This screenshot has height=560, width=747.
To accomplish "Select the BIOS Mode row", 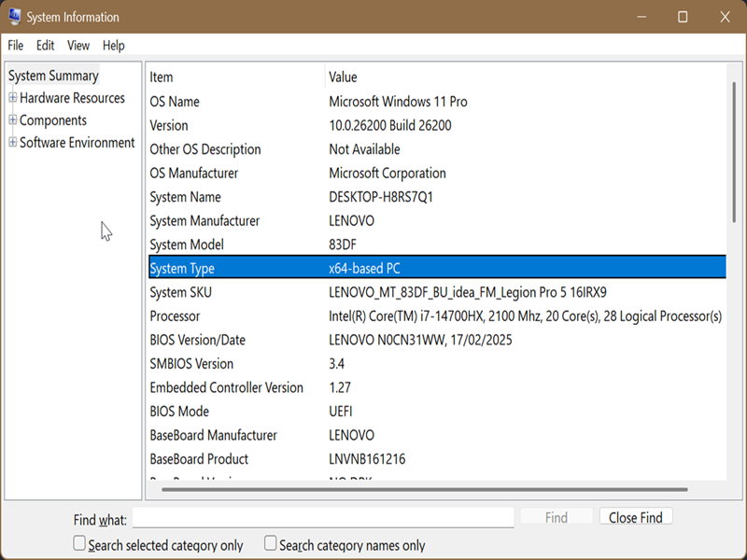I will tap(437, 411).
